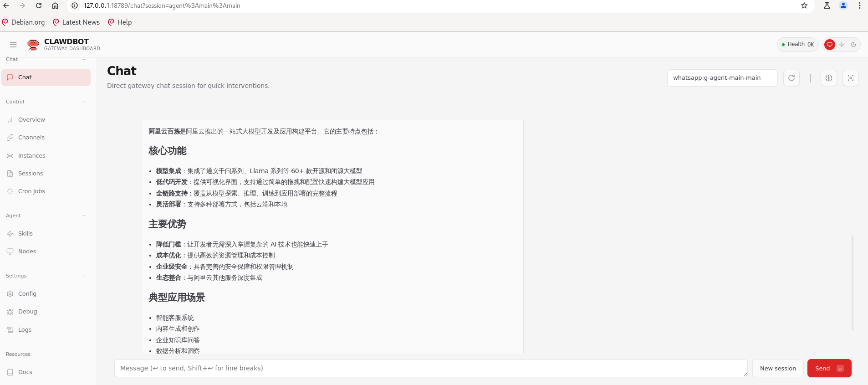
Task: Switch to light theme sun icon
Action: [x=842, y=45]
